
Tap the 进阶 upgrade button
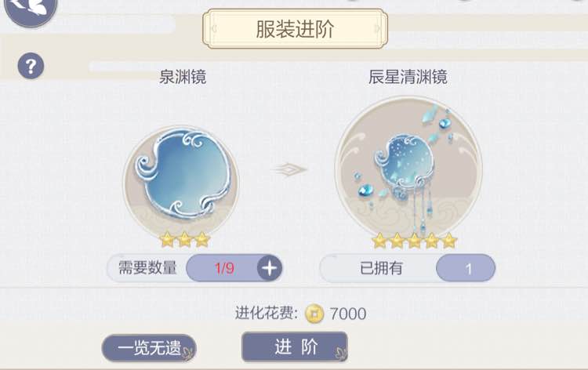point(295,347)
